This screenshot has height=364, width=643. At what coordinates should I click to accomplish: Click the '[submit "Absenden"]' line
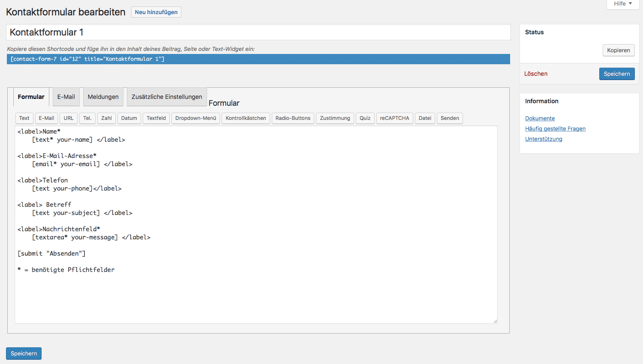[x=51, y=254]
